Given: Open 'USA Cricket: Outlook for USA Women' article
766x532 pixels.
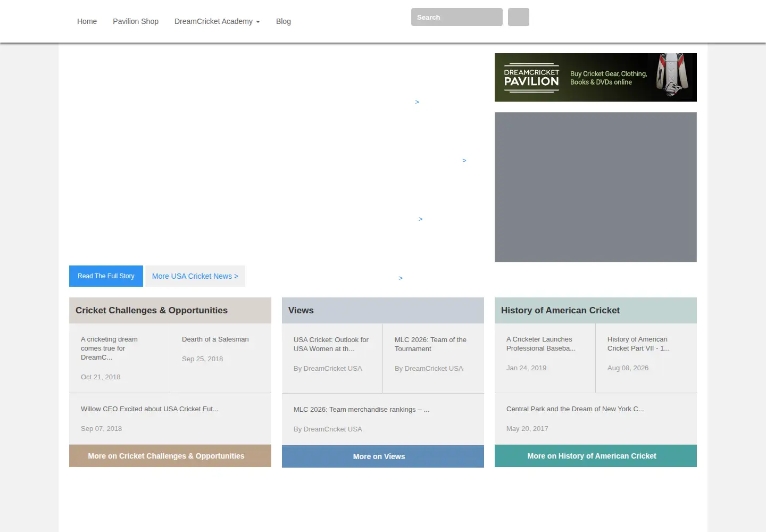Looking at the screenshot, I should click(331, 344).
